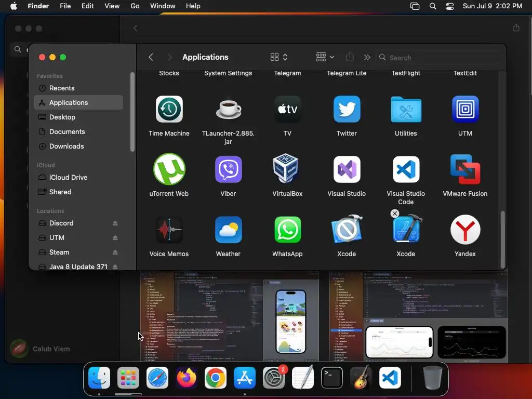Open System Settings in the Dock
This screenshot has height=399, width=532.
tap(274, 377)
